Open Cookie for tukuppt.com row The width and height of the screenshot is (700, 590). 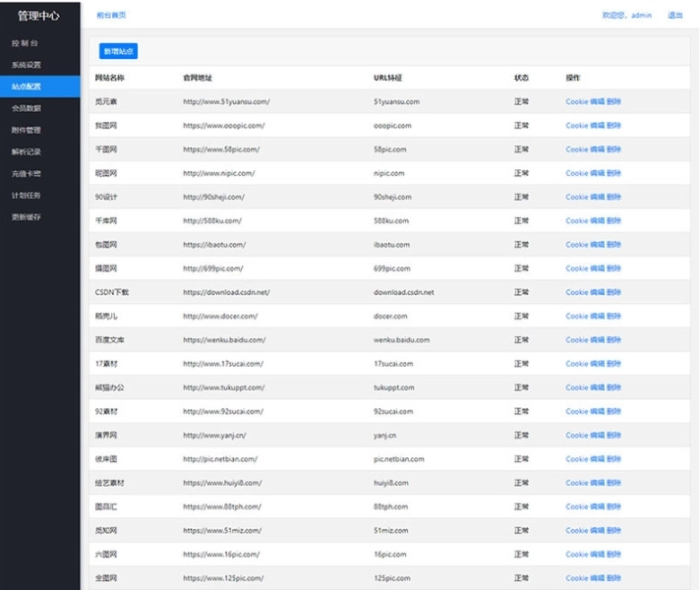(x=577, y=387)
